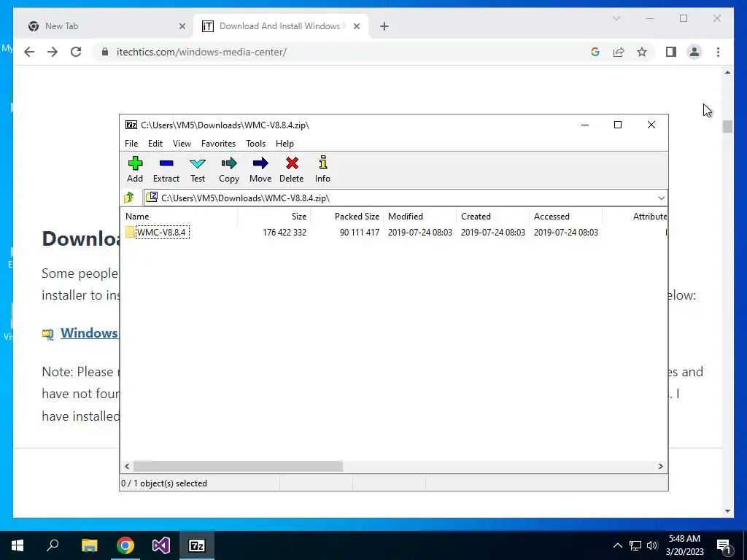Viewport: 747px width, 560px height.
Task: Sort by Accessed column header
Action: click(565, 216)
